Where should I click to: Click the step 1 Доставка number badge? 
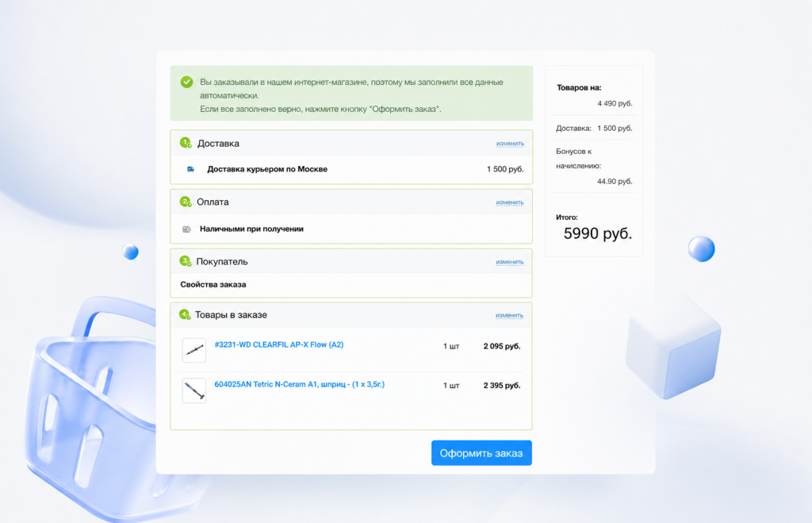(x=186, y=143)
